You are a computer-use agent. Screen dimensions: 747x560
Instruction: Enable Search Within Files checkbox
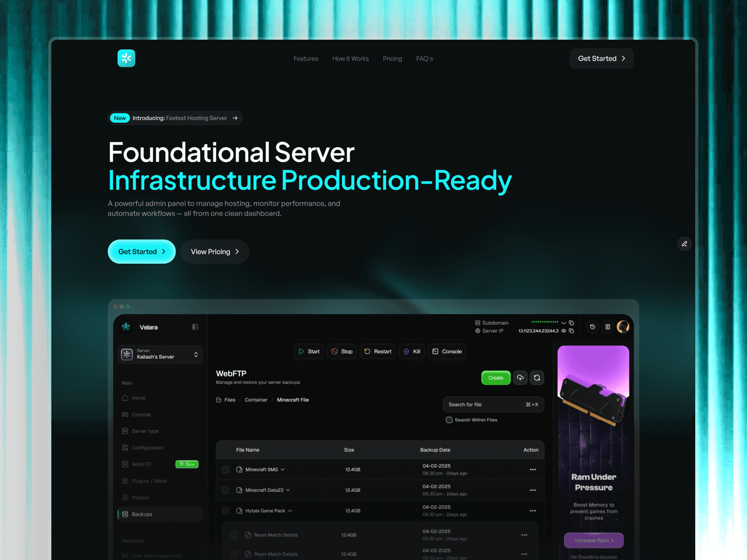pos(449,420)
